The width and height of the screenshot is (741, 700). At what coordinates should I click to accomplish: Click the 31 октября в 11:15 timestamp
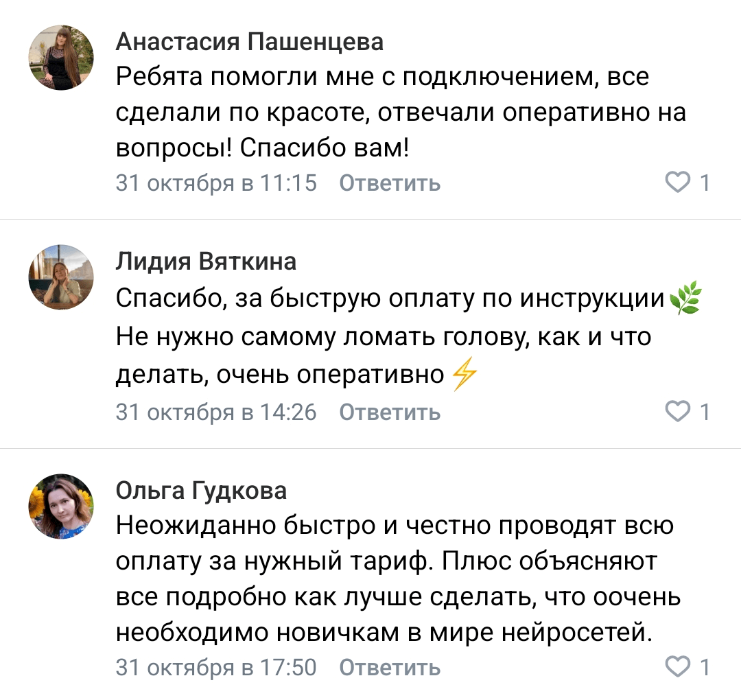pyautogui.click(x=216, y=183)
